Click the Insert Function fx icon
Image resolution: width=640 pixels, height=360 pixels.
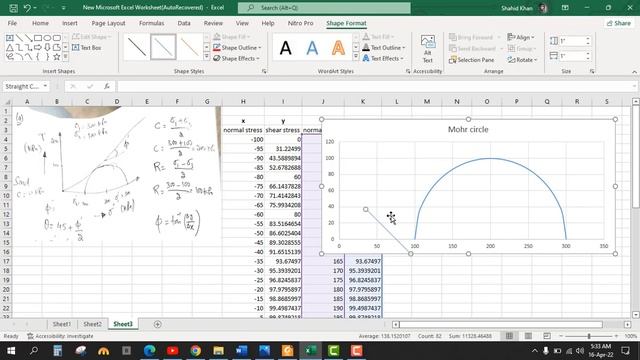click(x=107, y=87)
